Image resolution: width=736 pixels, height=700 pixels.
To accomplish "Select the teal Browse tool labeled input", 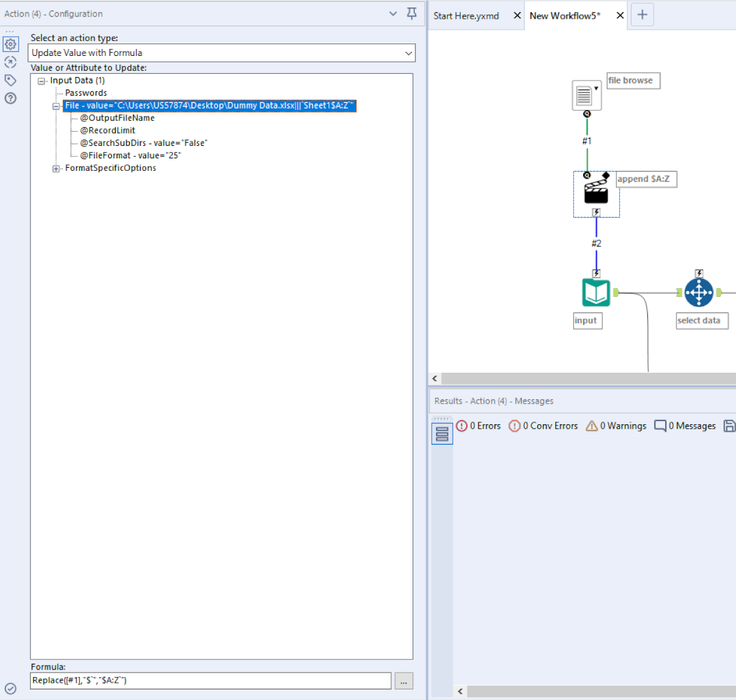I will 595,292.
